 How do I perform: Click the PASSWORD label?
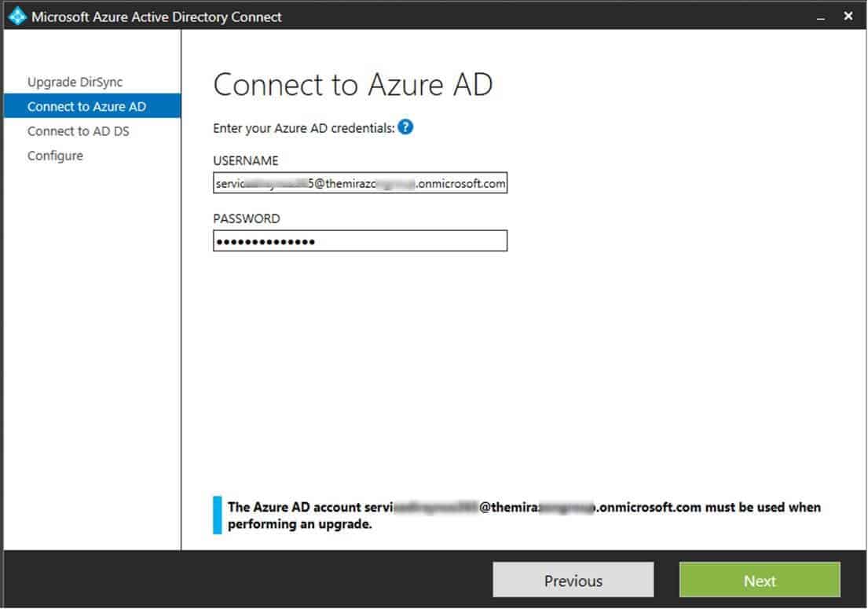click(247, 218)
